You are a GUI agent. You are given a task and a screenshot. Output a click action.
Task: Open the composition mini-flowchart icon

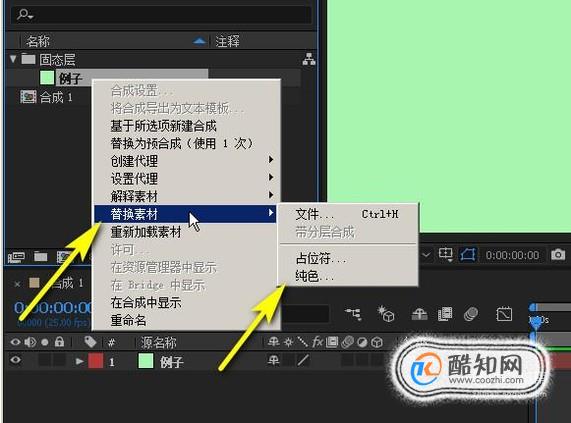(353, 314)
